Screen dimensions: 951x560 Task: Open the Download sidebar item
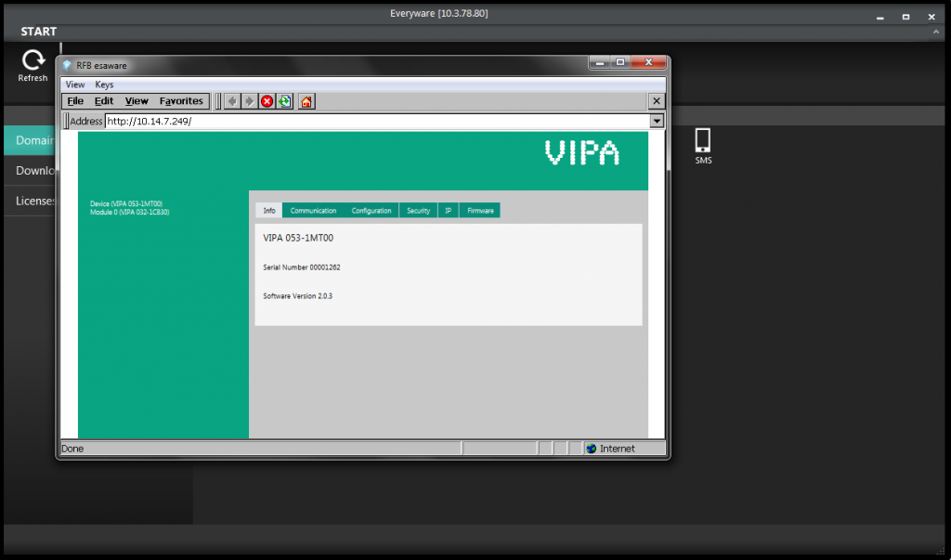31,171
